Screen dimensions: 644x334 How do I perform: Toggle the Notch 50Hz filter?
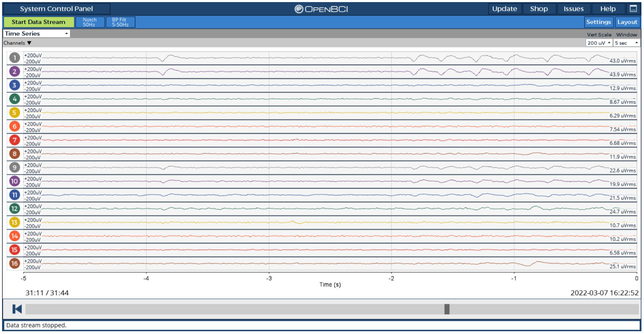coord(90,22)
